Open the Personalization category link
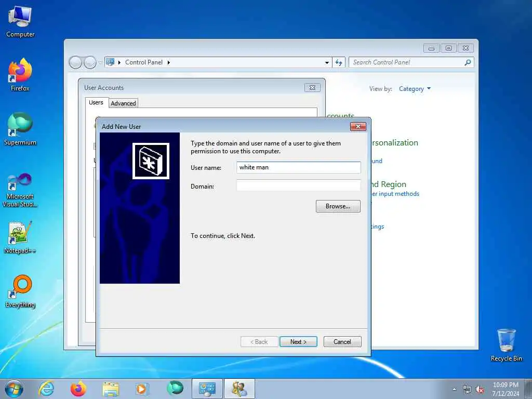The height and width of the screenshot is (399, 532). tap(395, 142)
